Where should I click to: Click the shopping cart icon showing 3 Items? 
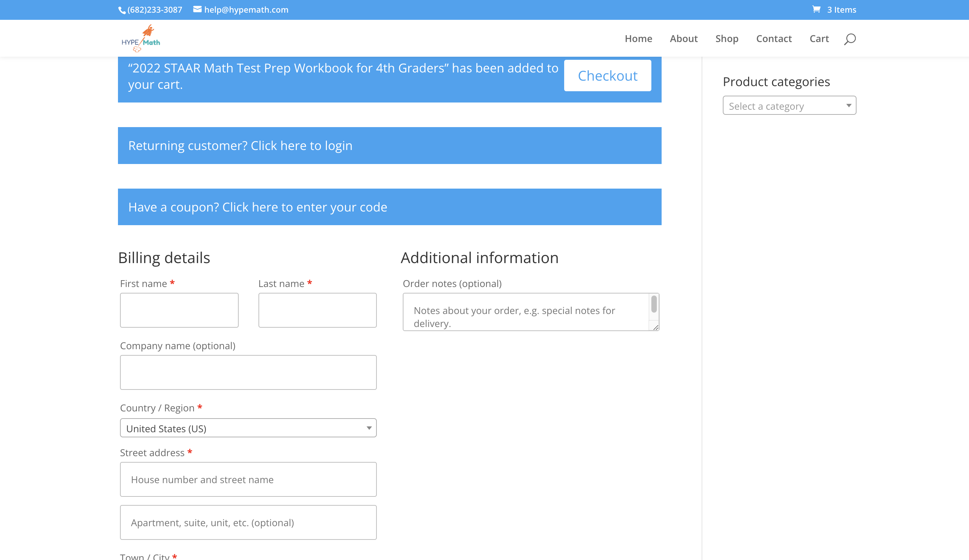pos(817,10)
